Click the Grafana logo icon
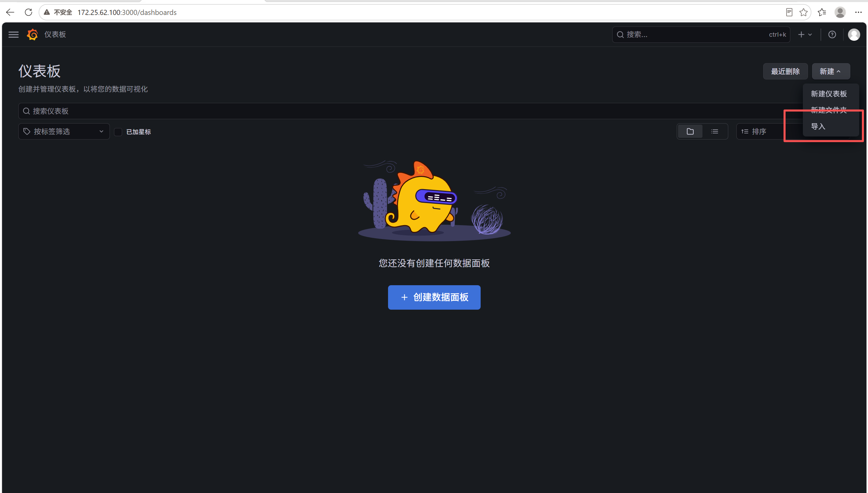The width and height of the screenshot is (868, 493). [33, 35]
